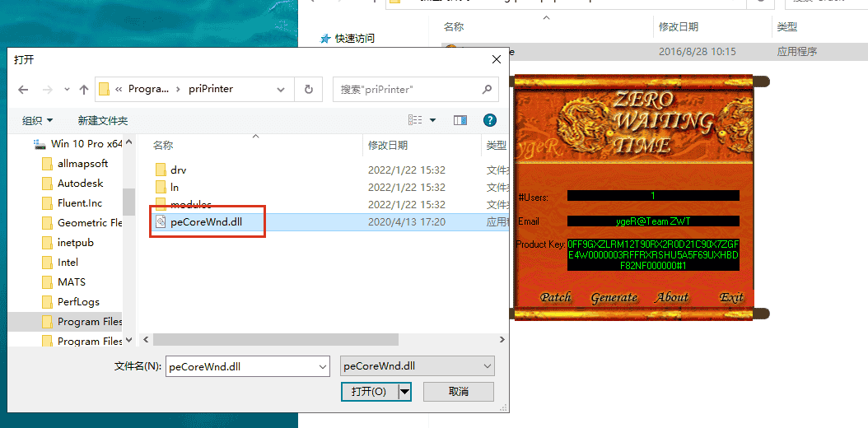Screen dimensions: 868x428
Task: Click Generate in keygen window
Action: [x=614, y=297]
